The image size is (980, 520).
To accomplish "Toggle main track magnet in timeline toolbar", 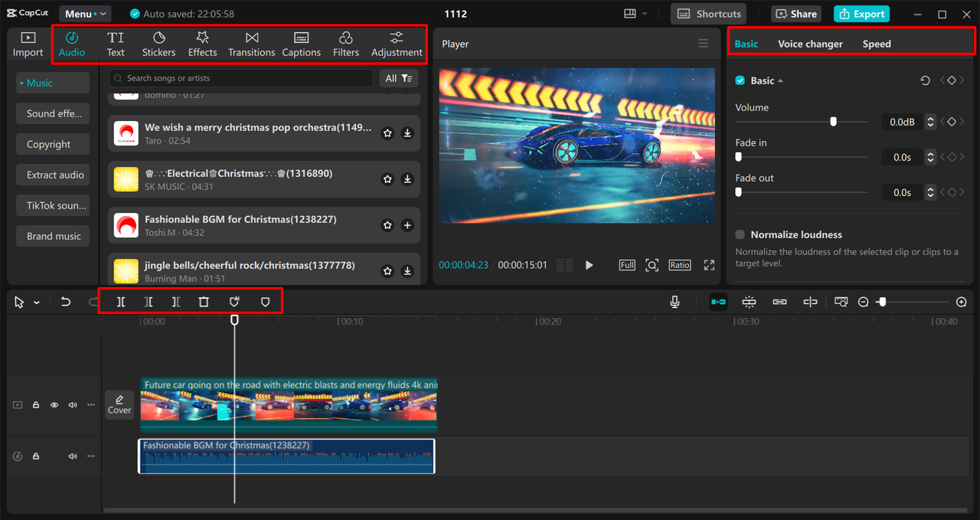I will [x=718, y=302].
